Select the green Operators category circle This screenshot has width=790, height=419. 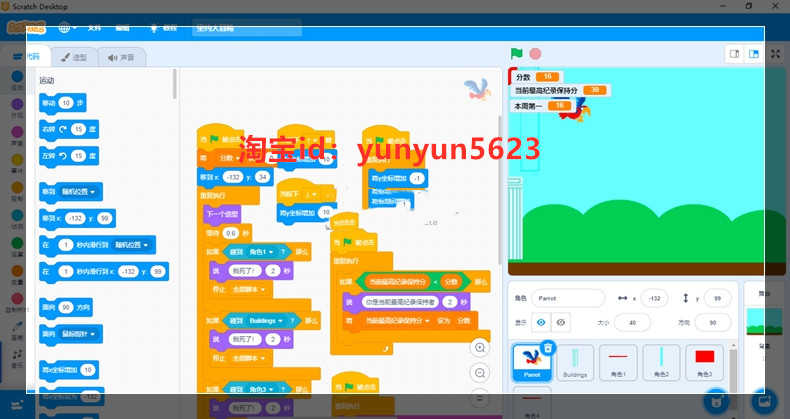click(17, 243)
